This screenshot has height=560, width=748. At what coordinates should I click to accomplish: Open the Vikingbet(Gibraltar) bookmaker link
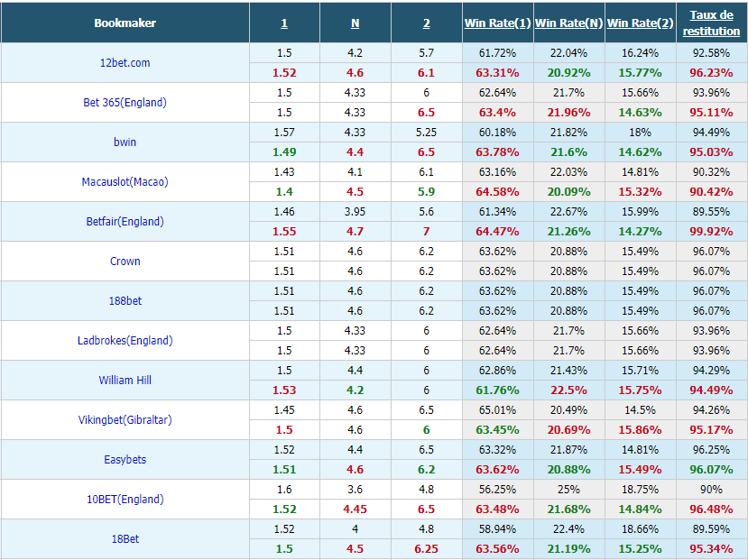point(125,420)
